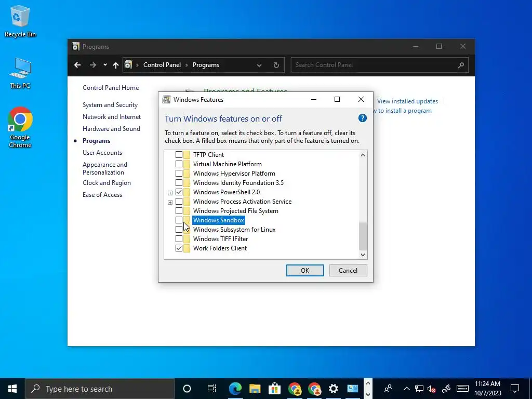Image resolution: width=532 pixels, height=399 pixels.
Task: Open the clock showing 11:24 AM
Action: point(487,389)
